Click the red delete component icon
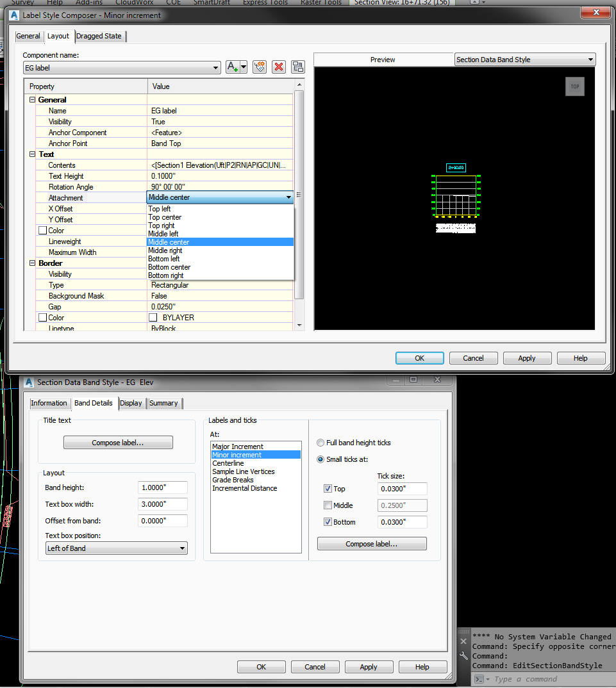The height and width of the screenshot is (688, 616). pos(279,67)
